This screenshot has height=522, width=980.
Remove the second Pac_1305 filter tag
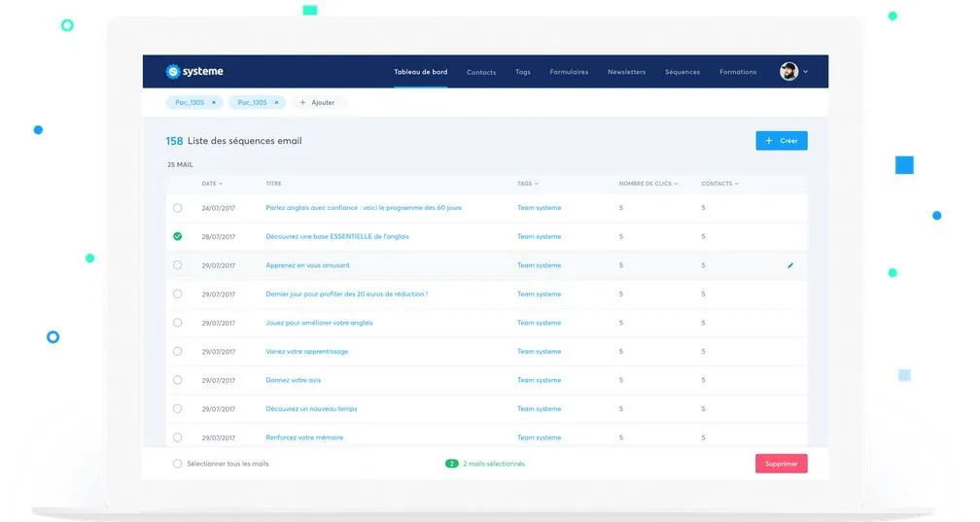point(276,102)
